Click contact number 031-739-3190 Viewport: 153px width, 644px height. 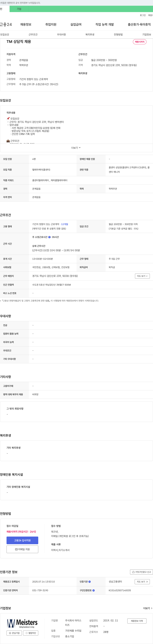pos(40,590)
